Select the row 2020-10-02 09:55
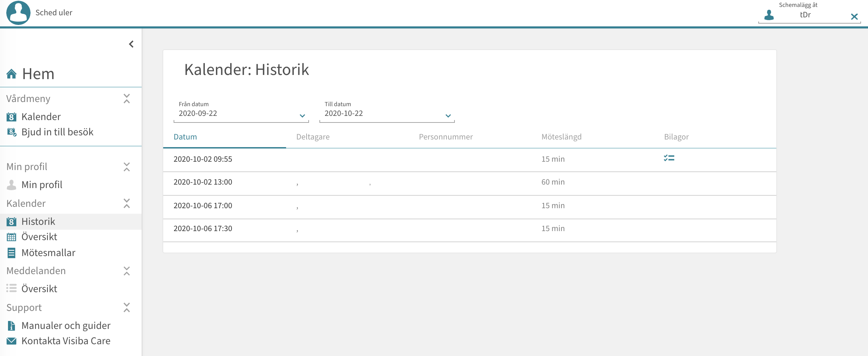This screenshot has width=868, height=356. [470, 160]
